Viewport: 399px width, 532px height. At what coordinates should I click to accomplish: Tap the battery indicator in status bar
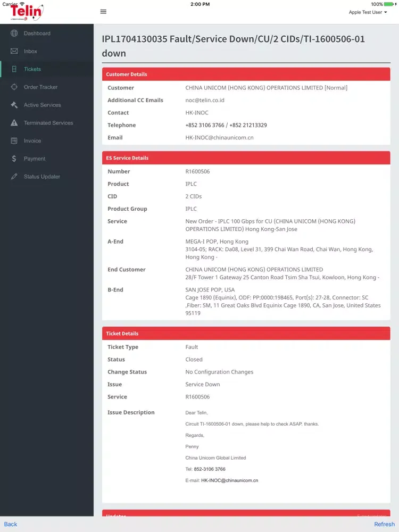pos(390,4)
